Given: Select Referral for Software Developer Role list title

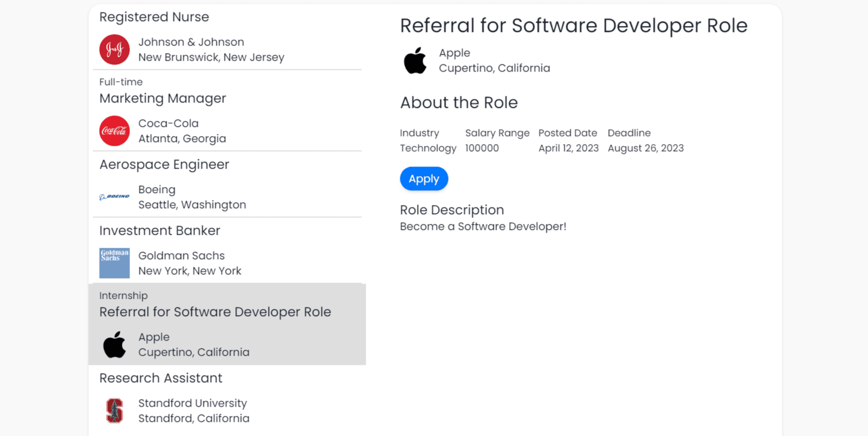Looking at the screenshot, I should [x=215, y=312].
